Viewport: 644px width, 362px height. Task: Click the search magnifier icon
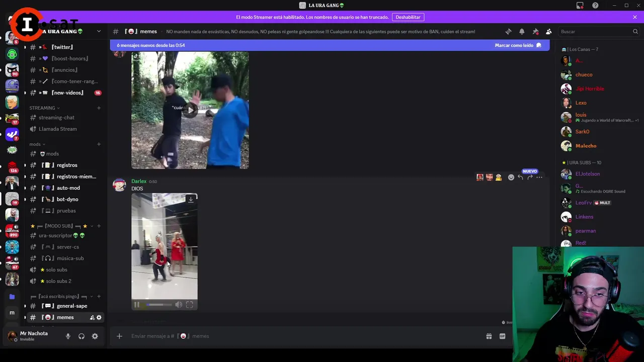point(635,31)
